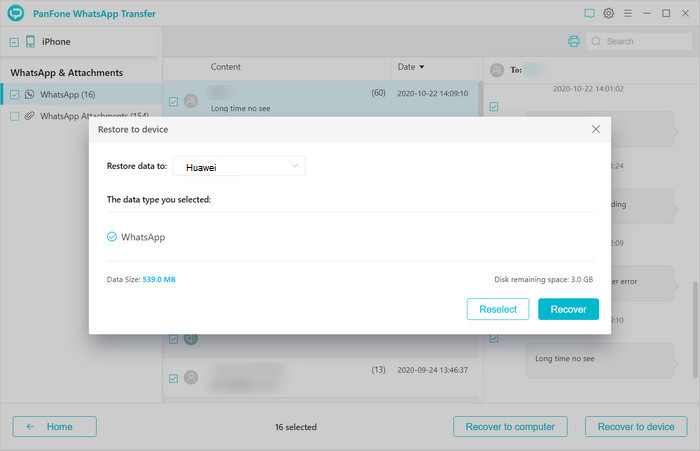The image size is (700, 451).
Task: Click the (60) message count
Action: click(x=378, y=93)
